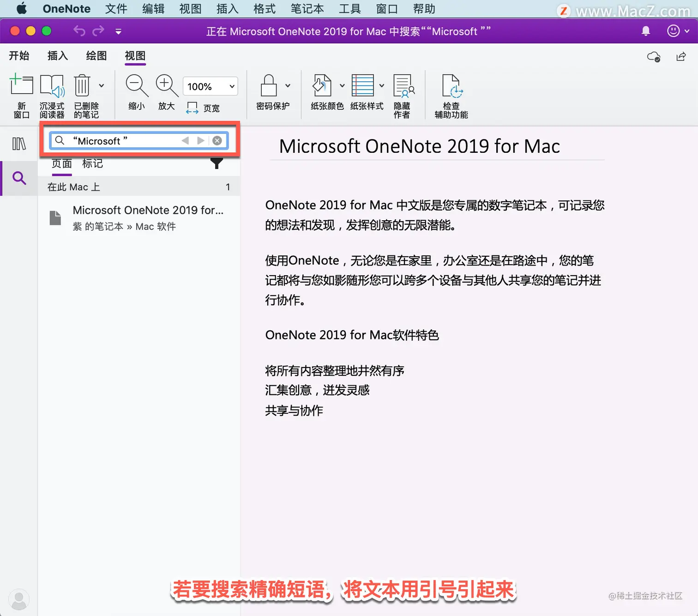Click the search field magnifier glyph

[60, 140]
